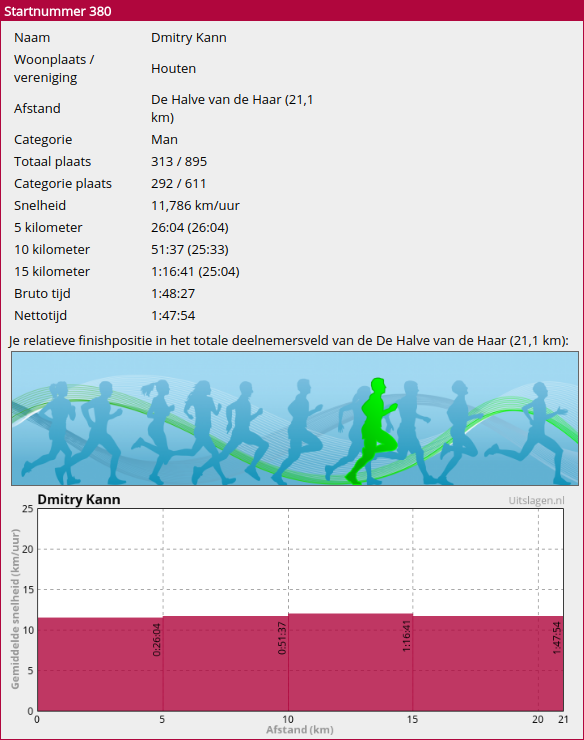Click the '15 kilometer' label
Image resolution: width=584 pixels, height=740 pixels.
pyautogui.click(x=52, y=272)
